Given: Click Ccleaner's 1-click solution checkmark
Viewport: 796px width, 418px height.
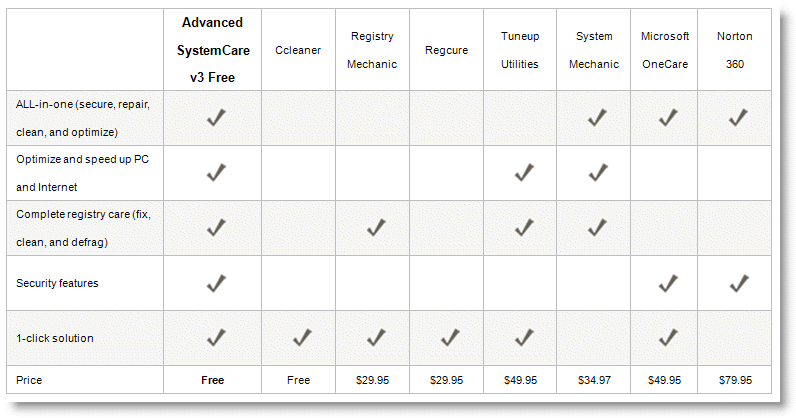Looking at the screenshot, I should coord(302,337).
